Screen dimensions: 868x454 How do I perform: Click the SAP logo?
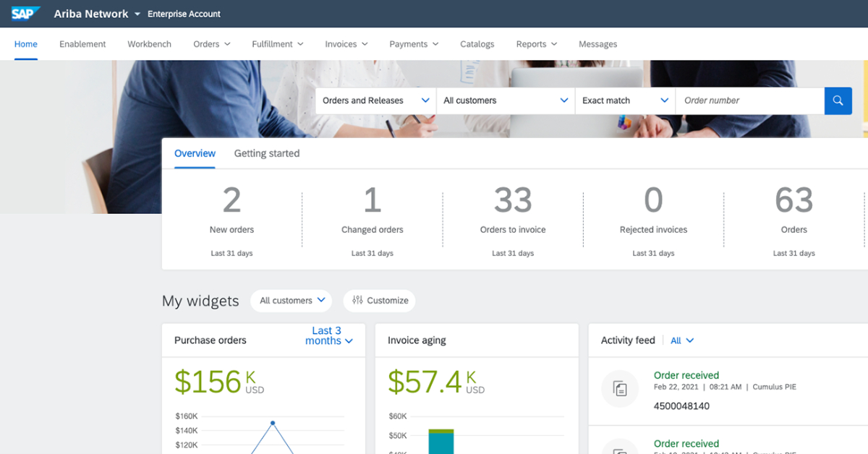pos(26,14)
